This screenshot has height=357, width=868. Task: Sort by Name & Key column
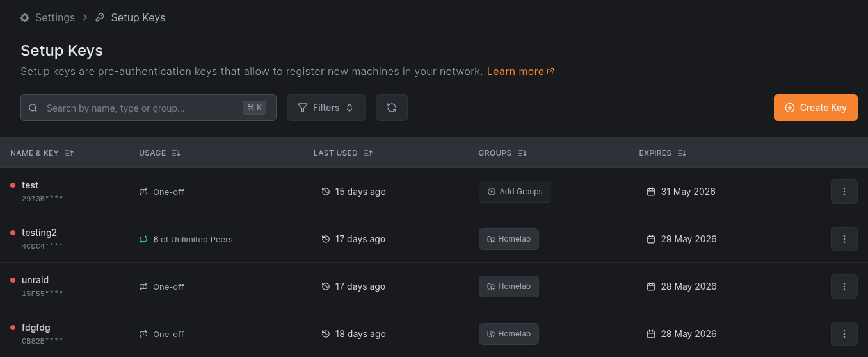tap(42, 153)
